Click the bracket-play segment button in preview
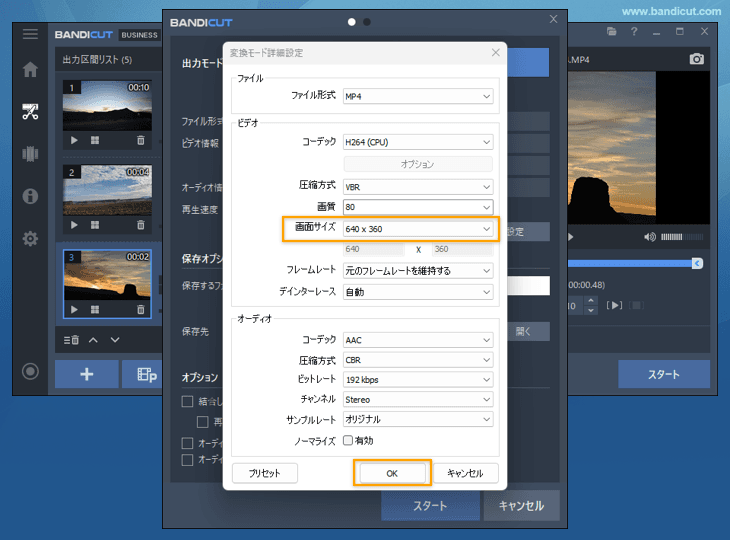The width and height of the screenshot is (730, 540). click(614, 305)
